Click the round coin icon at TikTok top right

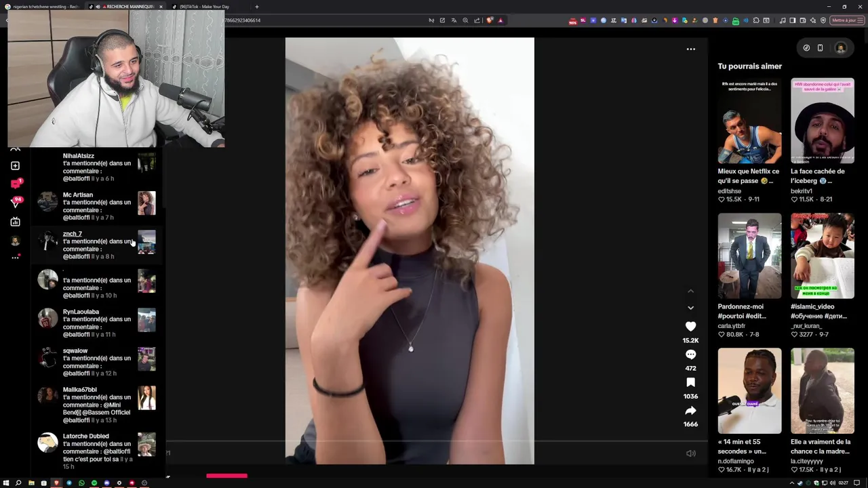806,48
